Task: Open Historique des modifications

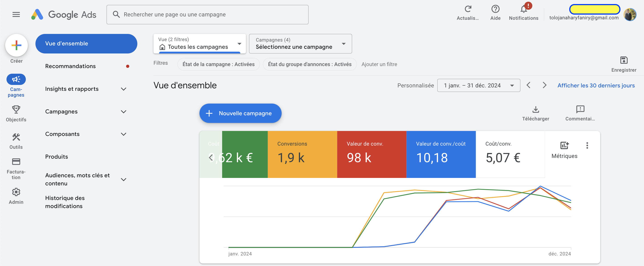Action: (65, 202)
